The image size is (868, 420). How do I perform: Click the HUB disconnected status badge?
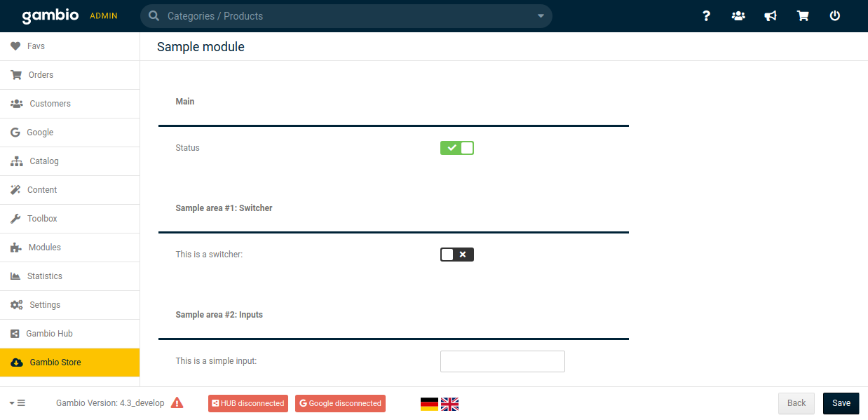tap(248, 404)
